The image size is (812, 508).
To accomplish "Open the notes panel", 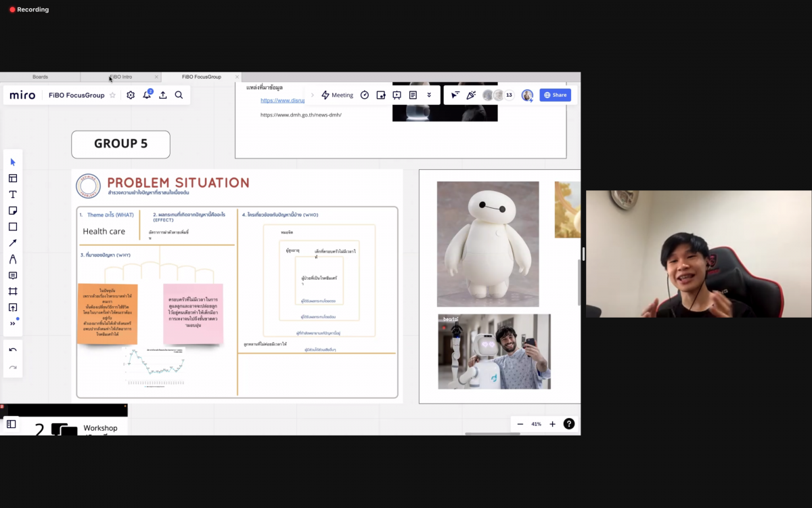I will [413, 96].
